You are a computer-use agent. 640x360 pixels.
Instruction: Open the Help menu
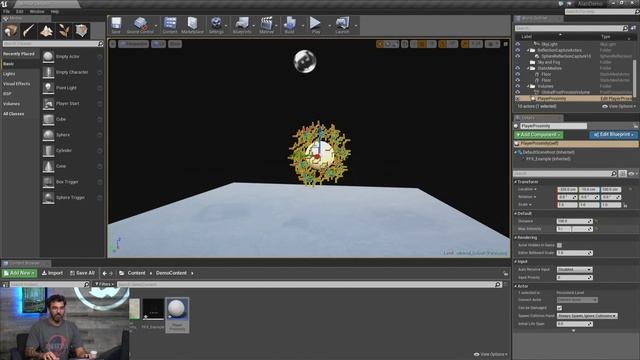tap(55, 11)
